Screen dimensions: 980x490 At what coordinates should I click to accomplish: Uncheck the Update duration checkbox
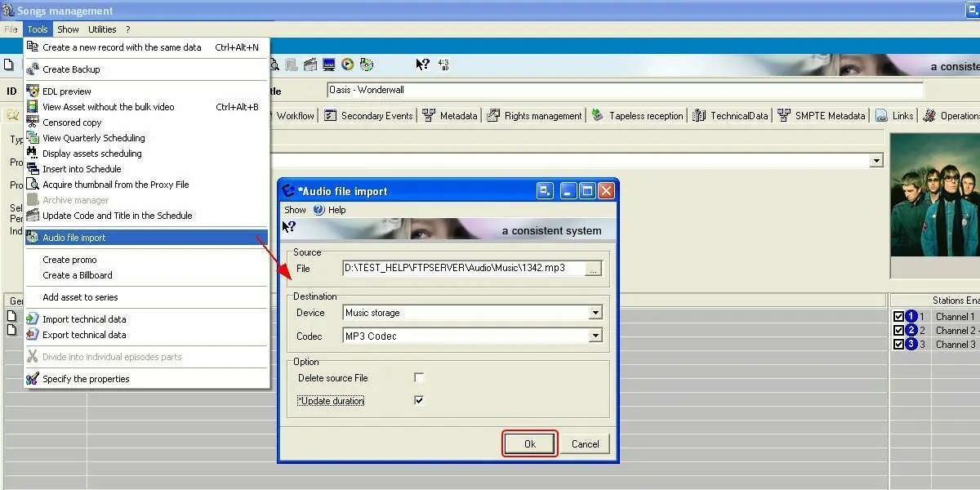point(419,401)
